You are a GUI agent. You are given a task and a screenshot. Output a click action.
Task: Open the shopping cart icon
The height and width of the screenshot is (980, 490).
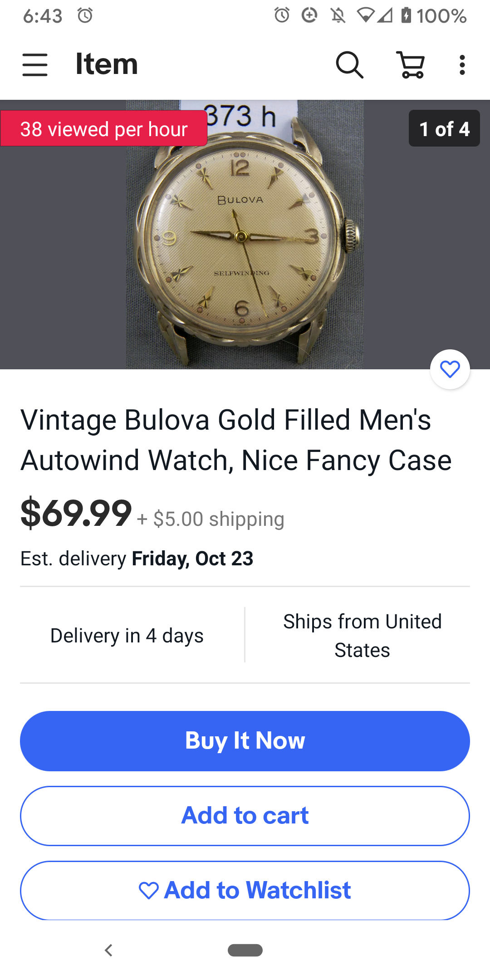(411, 64)
